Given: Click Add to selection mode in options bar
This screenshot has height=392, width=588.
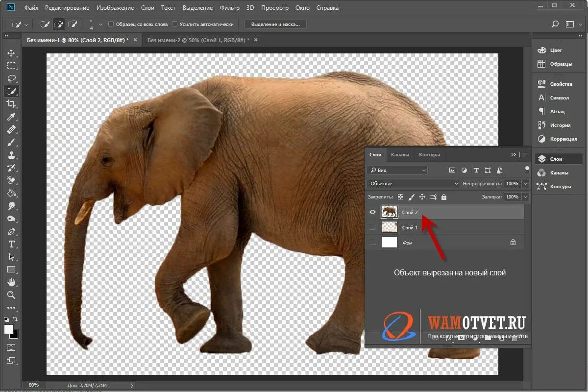Looking at the screenshot, I should 59,24.
